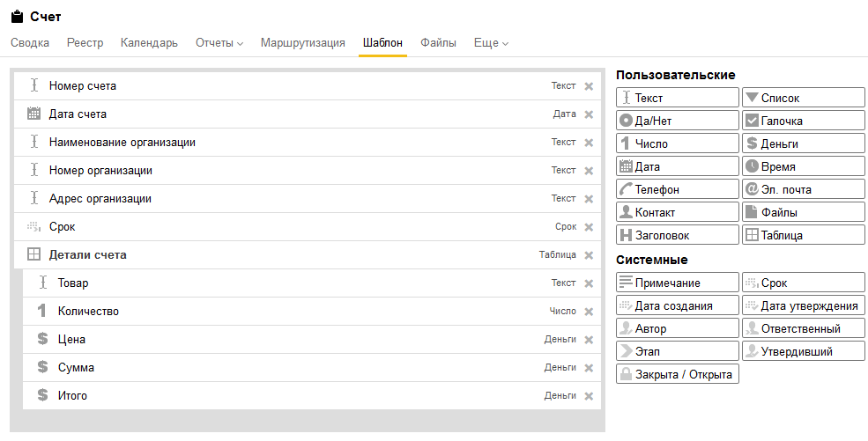The height and width of the screenshot is (441, 868).
Task: Add a Галочка checkbox field
Action: pyautogui.click(x=804, y=121)
